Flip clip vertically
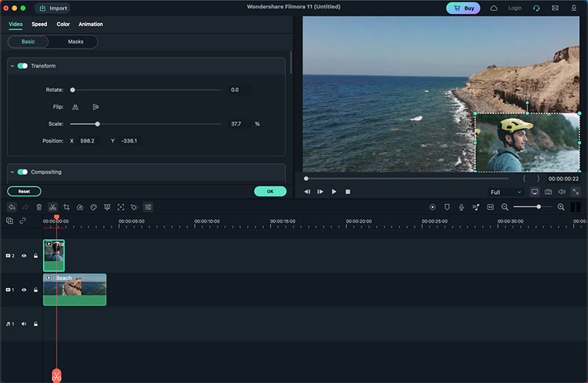This screenshot has width=588, height=383. click(96, 107)
